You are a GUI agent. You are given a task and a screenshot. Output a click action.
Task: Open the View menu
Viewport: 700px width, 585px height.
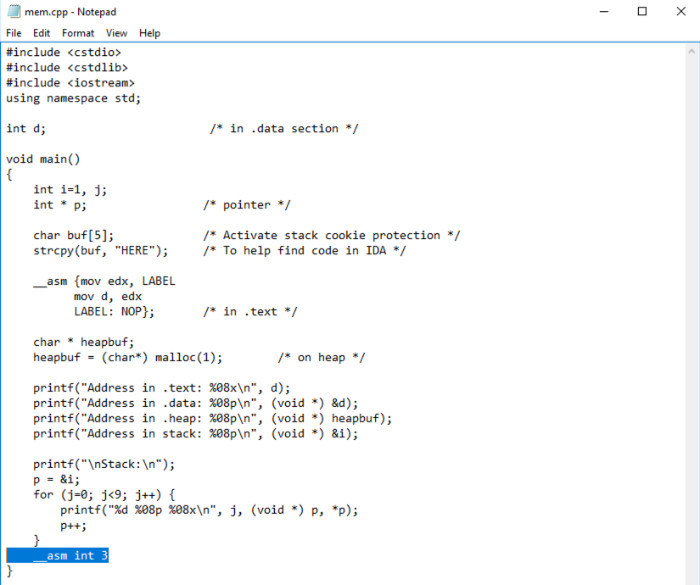point(117,33)
